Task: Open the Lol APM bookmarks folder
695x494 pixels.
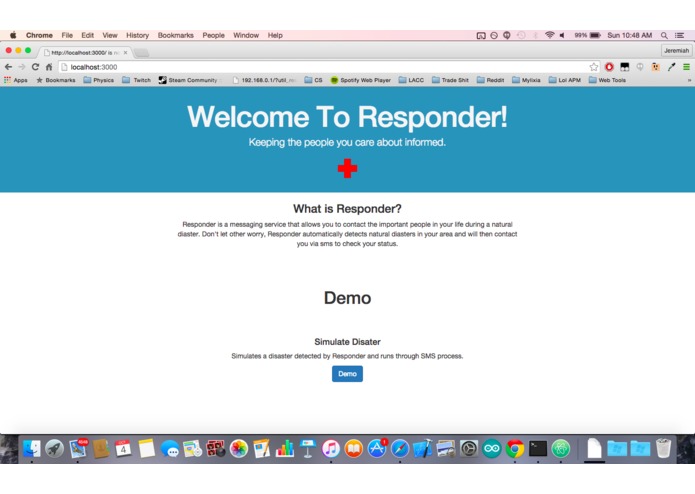Action: pos(565,80)
